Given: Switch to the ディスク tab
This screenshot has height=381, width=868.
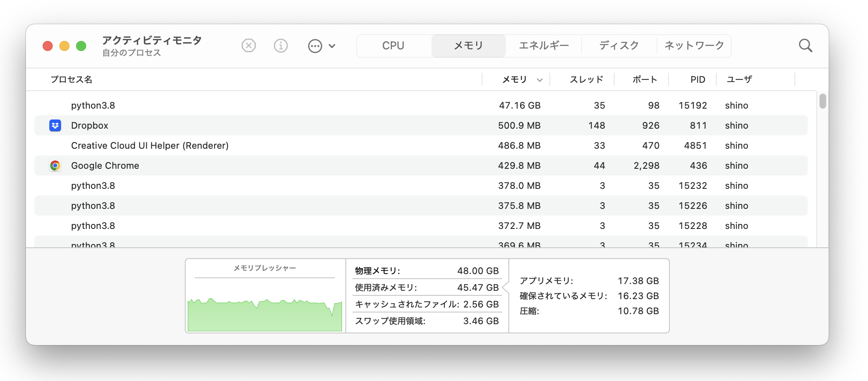Looking at the screenshot, I should (618, 46).
